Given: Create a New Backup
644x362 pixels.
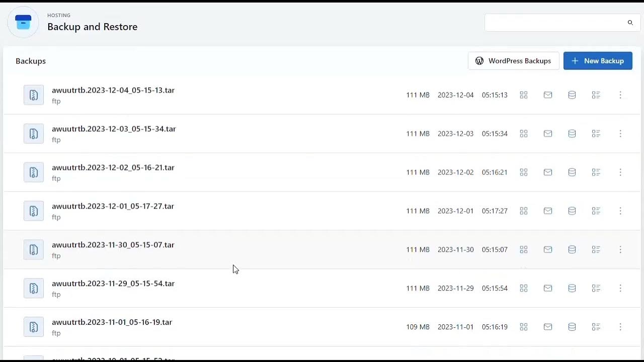Looking at the screenshot, I should (598, 61).
